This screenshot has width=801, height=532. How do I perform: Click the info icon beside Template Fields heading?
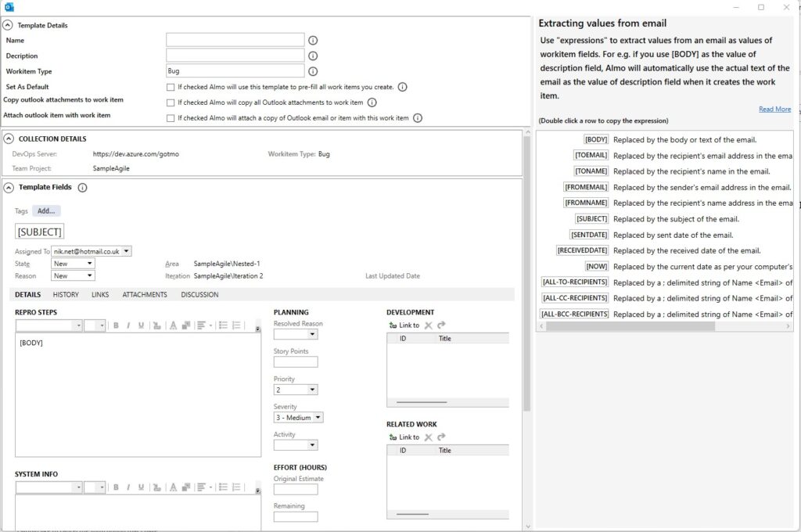pos(83,188)
